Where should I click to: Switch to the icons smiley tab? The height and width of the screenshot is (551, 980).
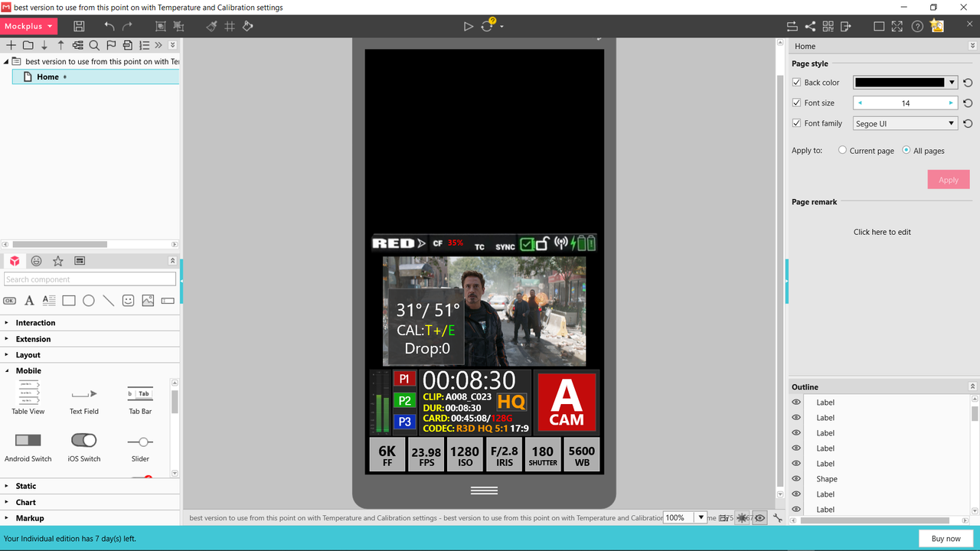coord(36,261)
